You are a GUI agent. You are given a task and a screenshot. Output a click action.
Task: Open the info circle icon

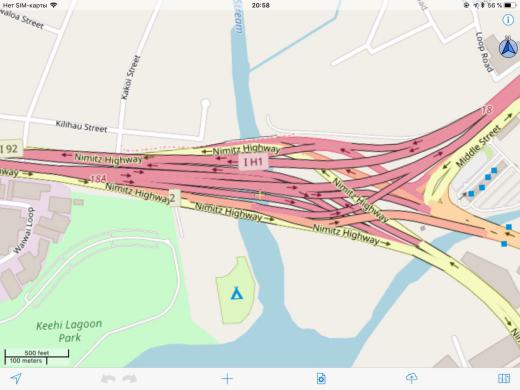click(508, 20)
